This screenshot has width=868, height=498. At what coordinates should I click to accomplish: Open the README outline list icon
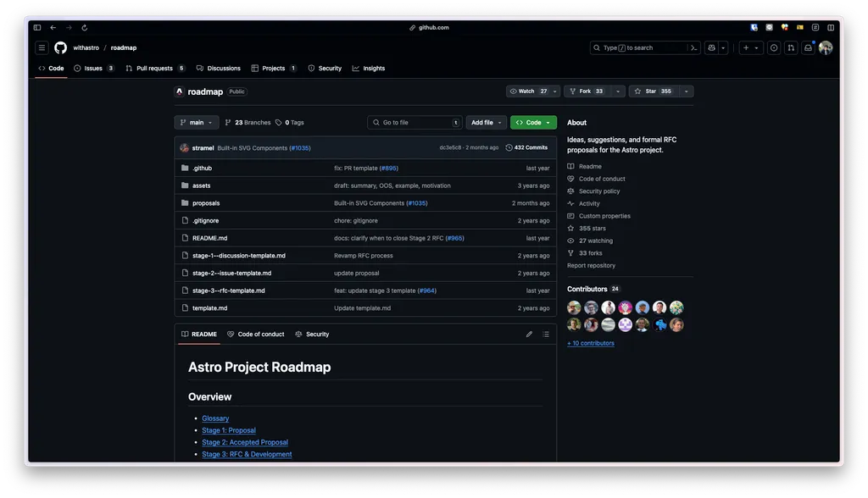click(x=546, y=335)
